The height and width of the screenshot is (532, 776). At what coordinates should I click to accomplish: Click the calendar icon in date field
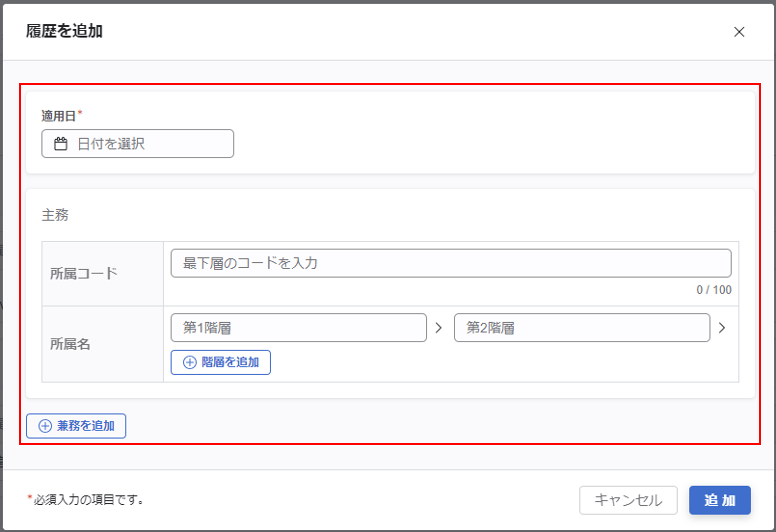pyautogui.click(x=61, y=144)
